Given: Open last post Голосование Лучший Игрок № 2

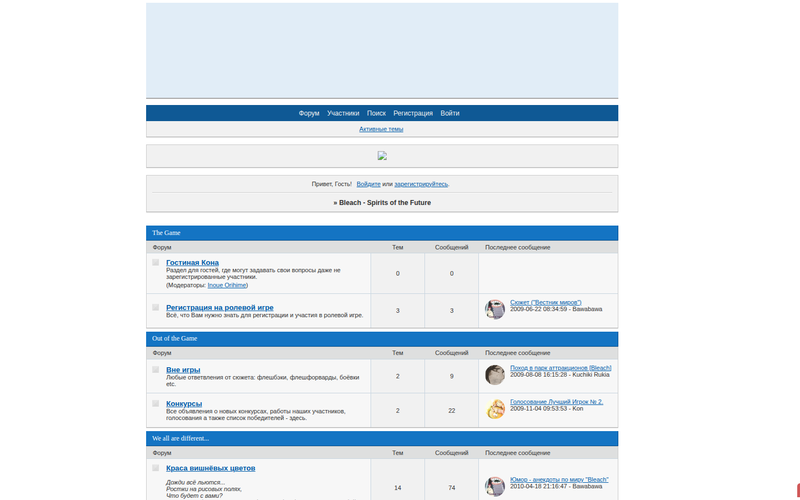Looking at the screenshot, I should pyautogui.click(x=556, y=402).
